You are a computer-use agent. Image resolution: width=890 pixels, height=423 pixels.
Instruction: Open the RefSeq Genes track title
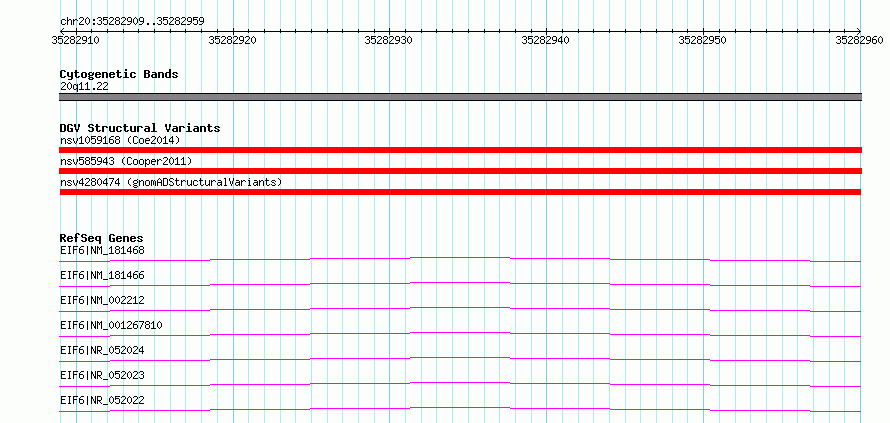tap(102, 238)
